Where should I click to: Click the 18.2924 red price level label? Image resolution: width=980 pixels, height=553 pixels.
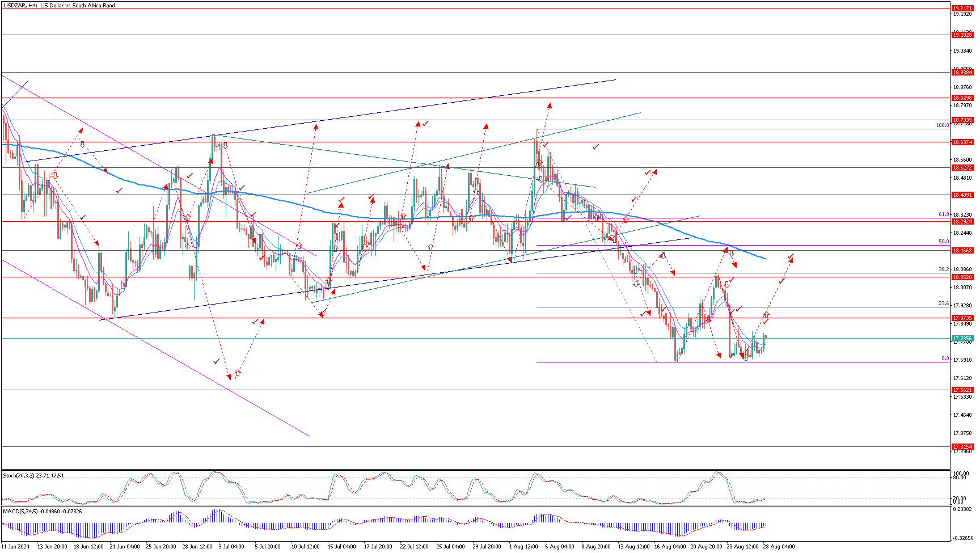click(962, 222)
